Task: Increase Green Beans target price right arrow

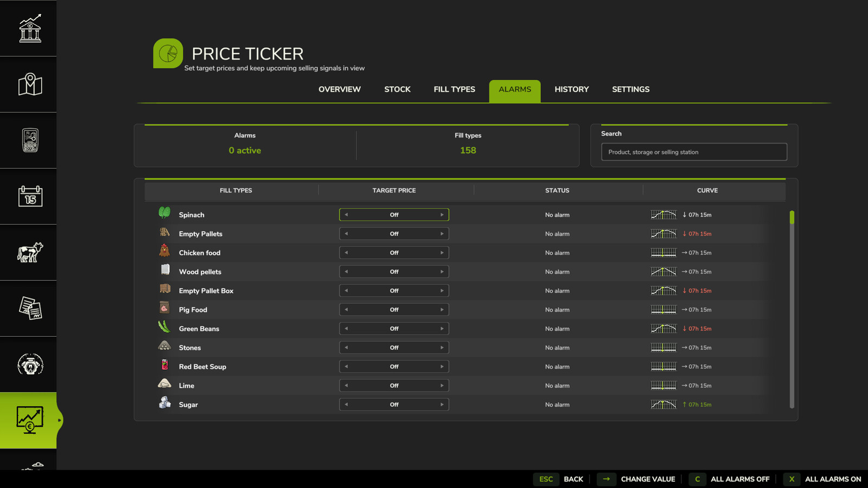Action: tap(442, 329)
